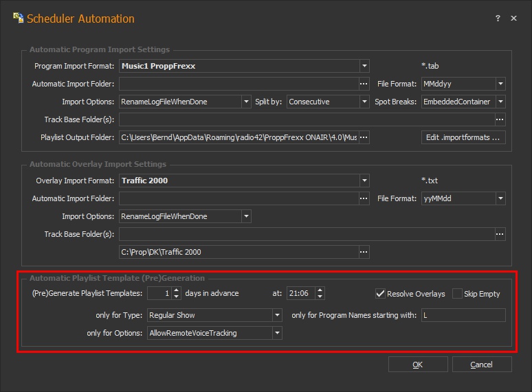Expand the only for Type dropdown
The height and width of the screenshot is (392, 532).
(277, 315)
